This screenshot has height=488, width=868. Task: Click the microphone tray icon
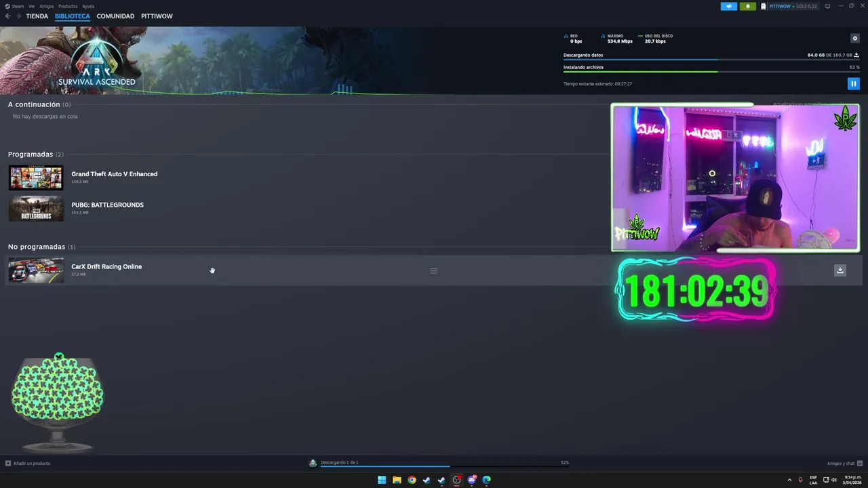[x=800, y=480]
